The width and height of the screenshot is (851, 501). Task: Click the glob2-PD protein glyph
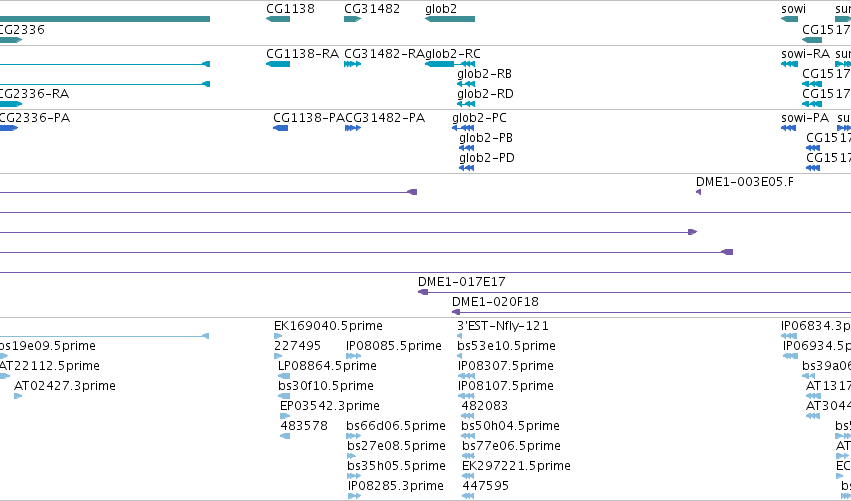pos(467,168)
